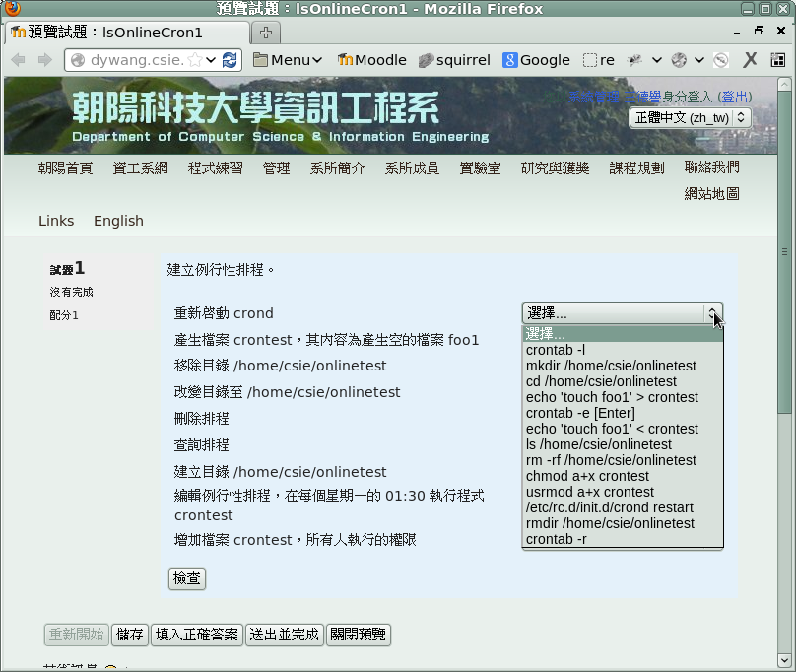Viewport: 796px width, 672px height.
Task: Open language selector 正體中文 (zh_tw)
Action: point(690,117)
